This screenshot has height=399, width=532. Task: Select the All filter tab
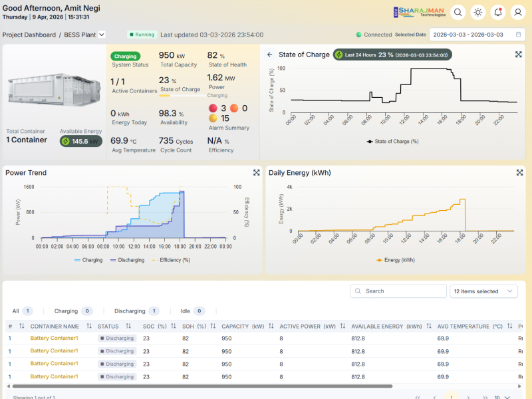(23, 311)
